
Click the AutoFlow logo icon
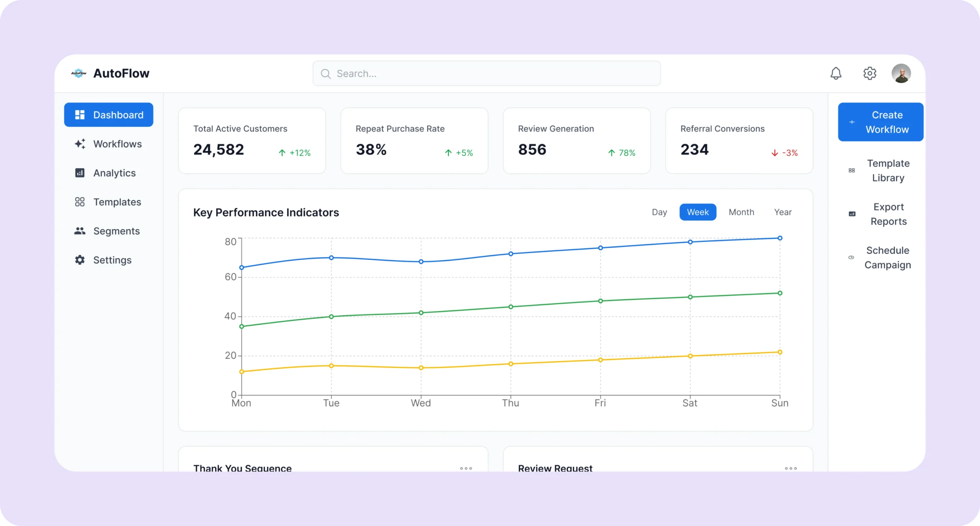(x=79, y=73)
